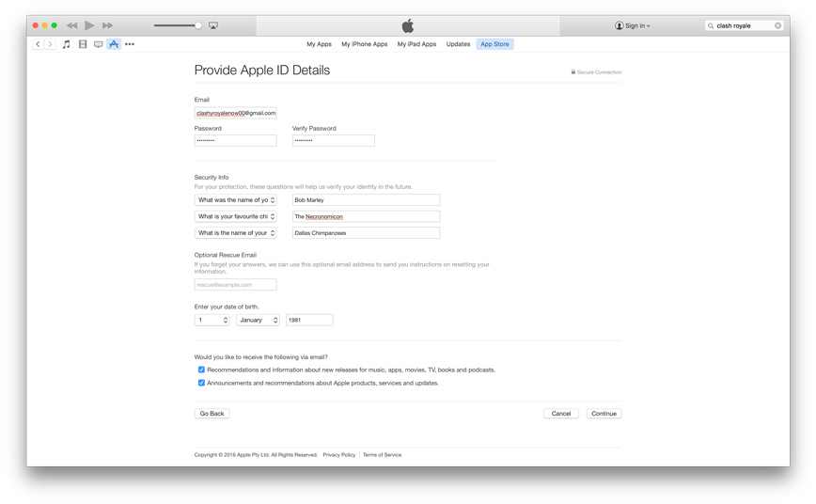
Task: Open the Sign In account menu
Action: 633,25
